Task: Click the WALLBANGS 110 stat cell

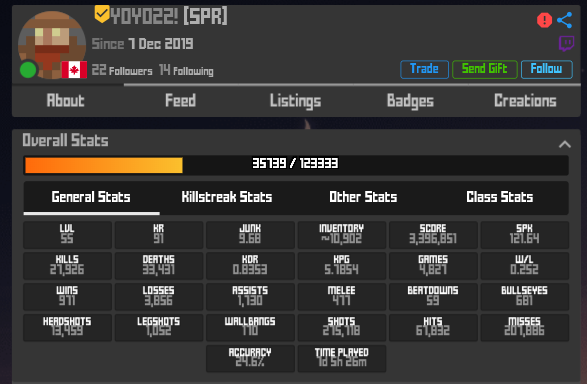Action: [250, 327]
